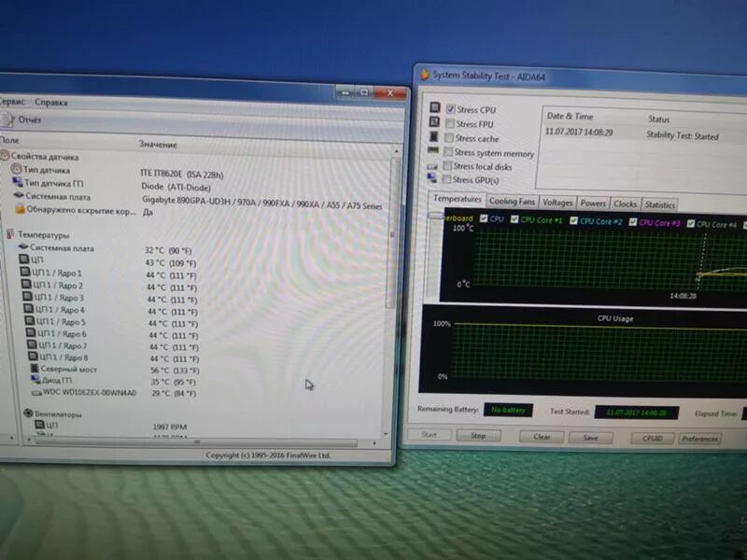Click the Значение column header
Image resolution: width=747 pixels, height=560 pixels.
[x=158, y=145]
